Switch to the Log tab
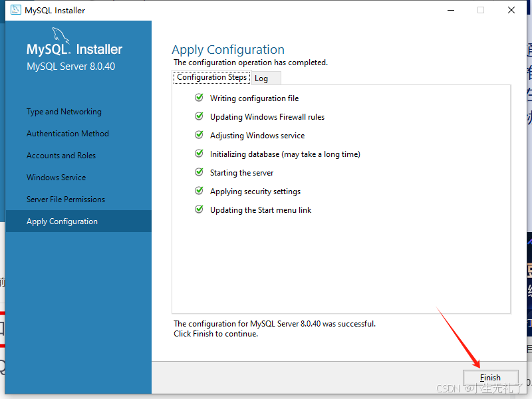The width and height of the screenshot is (532, 399). click(265, 78)
